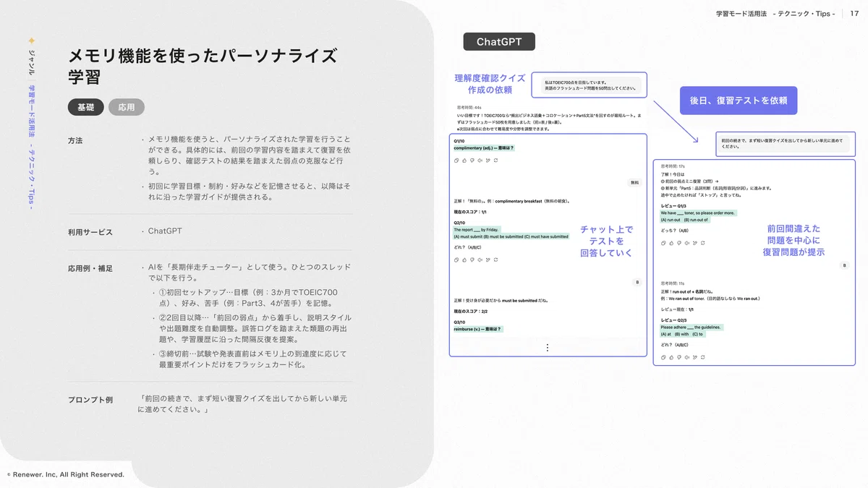Copy the Q1/10 complimentary response

click(x=456, y=160)
